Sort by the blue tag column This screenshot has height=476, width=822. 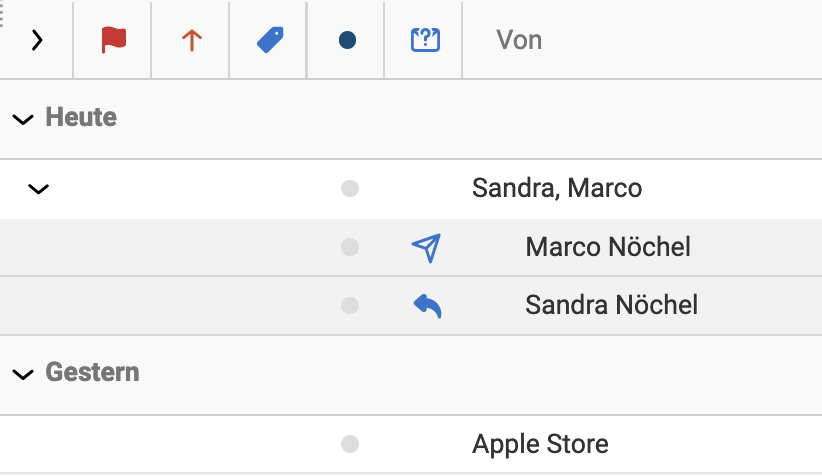(270, 40)
